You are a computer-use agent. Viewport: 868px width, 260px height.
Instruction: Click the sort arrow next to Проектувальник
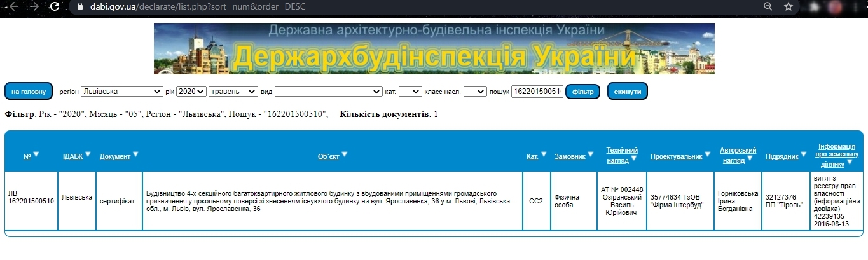(708, 154)
